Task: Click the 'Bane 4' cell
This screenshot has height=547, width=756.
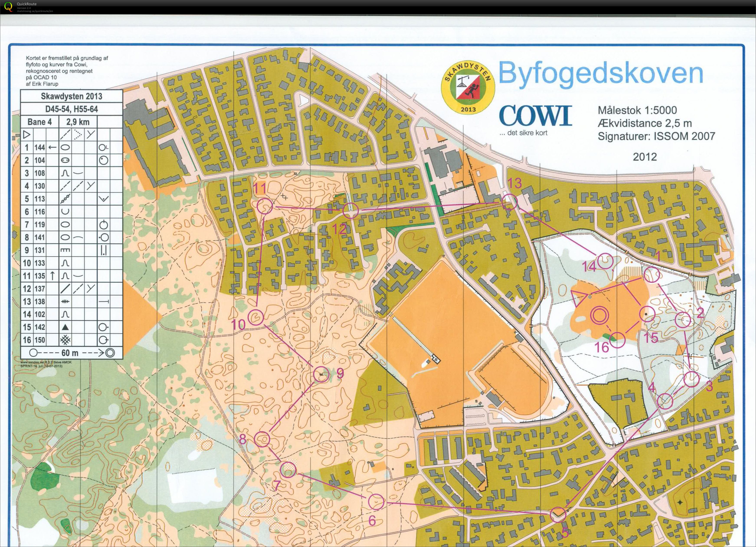Action: pos(40,122)
